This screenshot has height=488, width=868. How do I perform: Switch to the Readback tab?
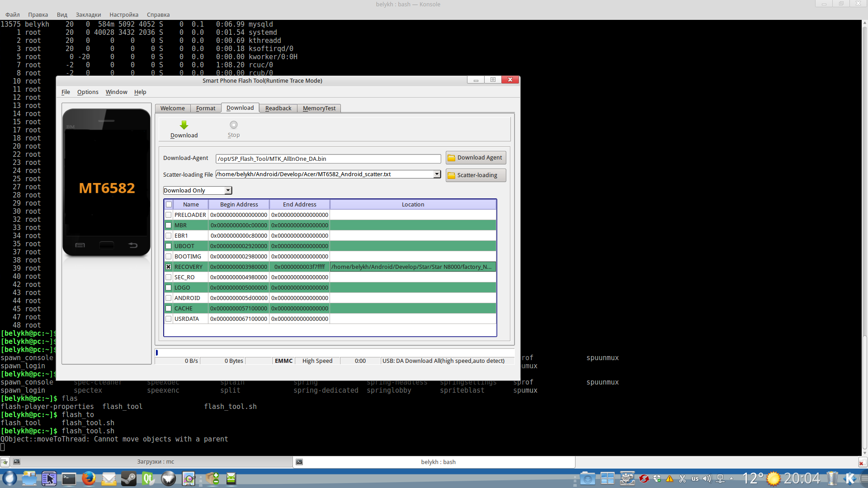278,108
